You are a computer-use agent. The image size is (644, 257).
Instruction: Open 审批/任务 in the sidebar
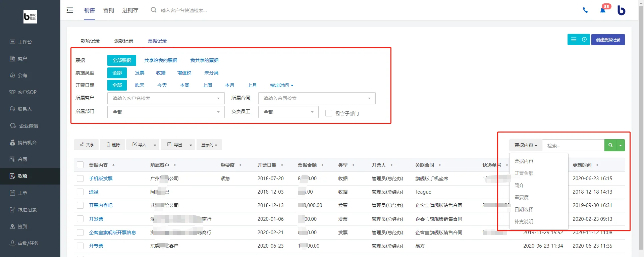coord(30,243)
